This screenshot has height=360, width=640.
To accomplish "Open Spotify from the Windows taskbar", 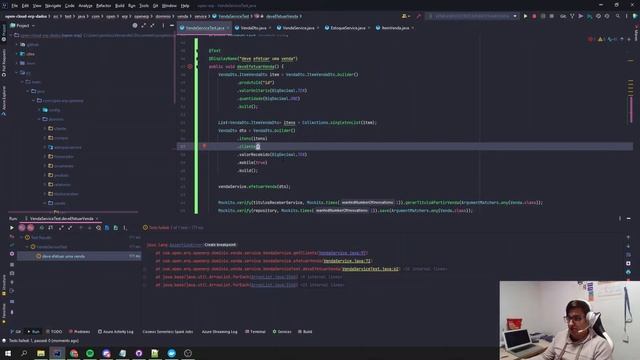I will pos(90,353).
